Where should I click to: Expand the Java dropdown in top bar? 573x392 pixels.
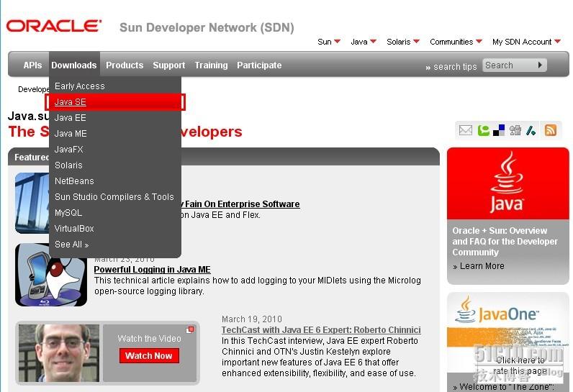coord(364,42)
